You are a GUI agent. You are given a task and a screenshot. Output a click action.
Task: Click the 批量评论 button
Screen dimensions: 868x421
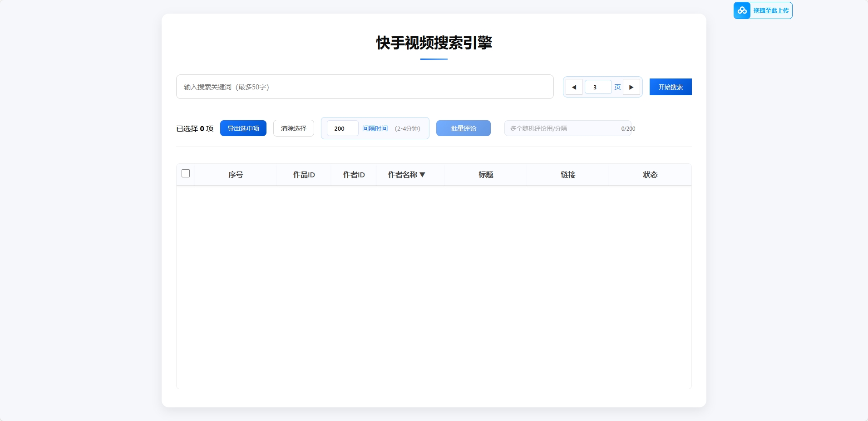464,128
